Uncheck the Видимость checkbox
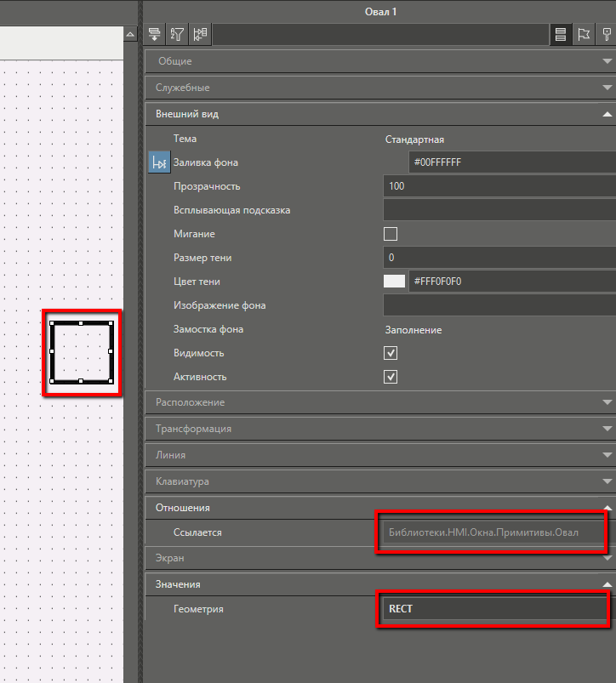 pos(391,353)
